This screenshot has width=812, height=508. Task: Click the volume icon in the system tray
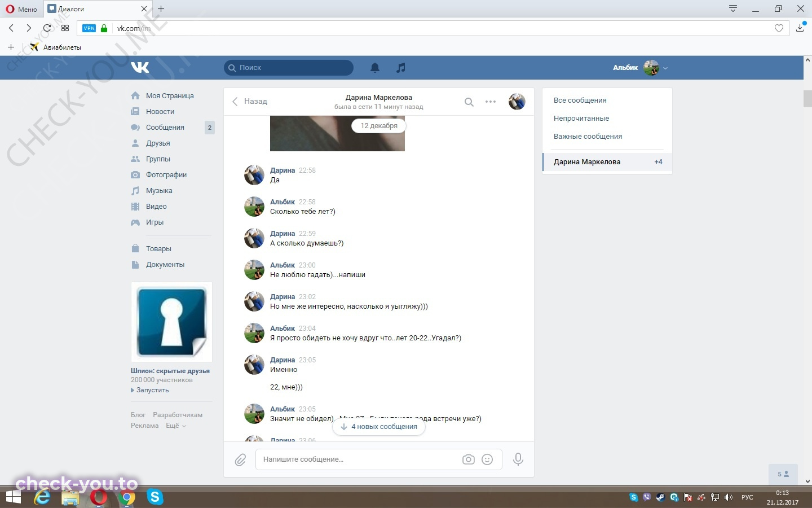[728, 497]
